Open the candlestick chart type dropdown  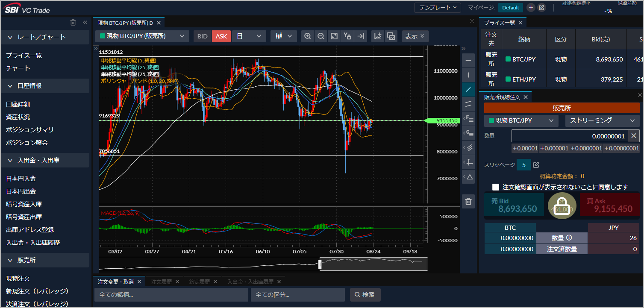point(284,36)
